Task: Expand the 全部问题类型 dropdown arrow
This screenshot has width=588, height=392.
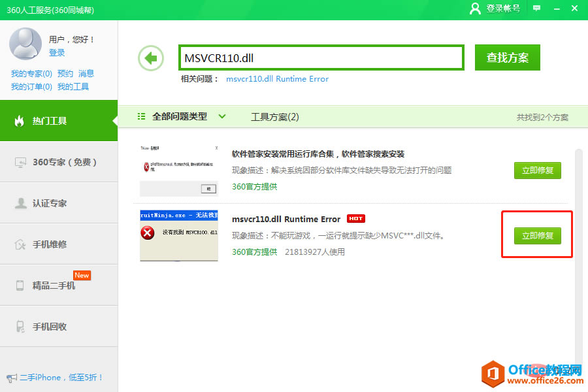Action: click(222, 117)
